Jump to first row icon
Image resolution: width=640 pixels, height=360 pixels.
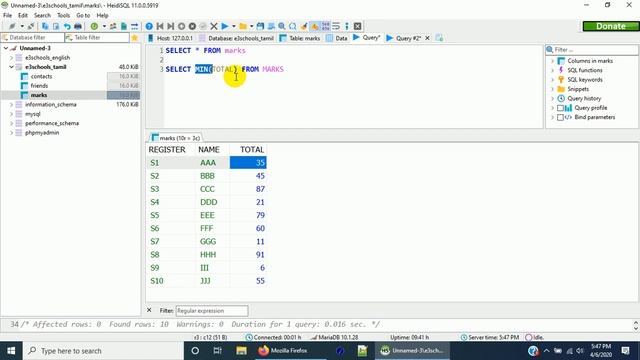(x=160, y=26)
